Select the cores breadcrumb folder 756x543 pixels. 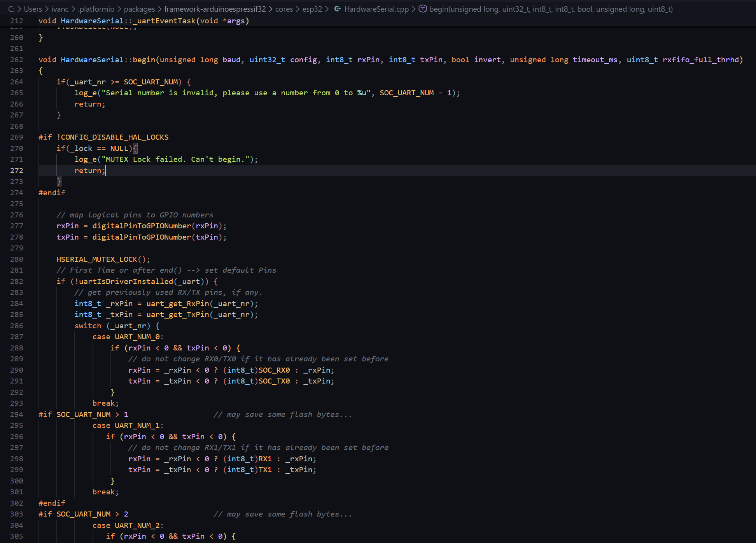click(x=284, y=9)
